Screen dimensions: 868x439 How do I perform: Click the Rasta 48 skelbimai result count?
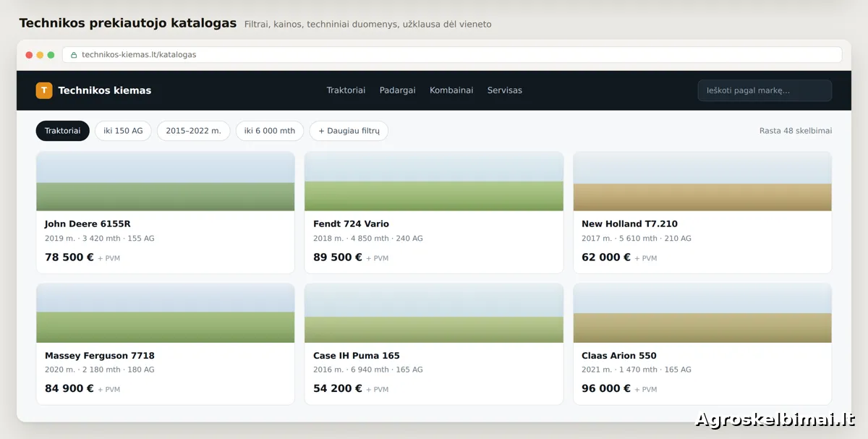coord(796,131)
